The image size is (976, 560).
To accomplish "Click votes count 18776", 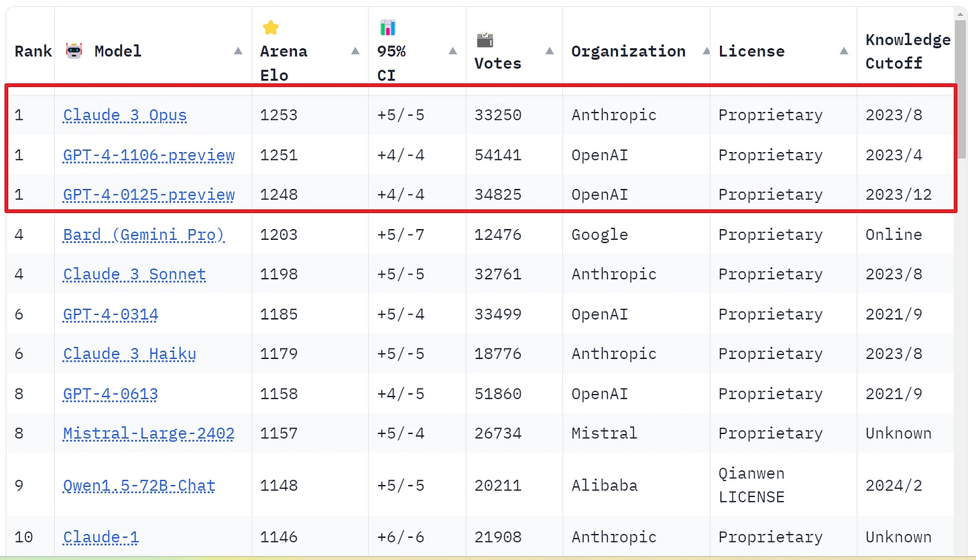I will [498, 354].
